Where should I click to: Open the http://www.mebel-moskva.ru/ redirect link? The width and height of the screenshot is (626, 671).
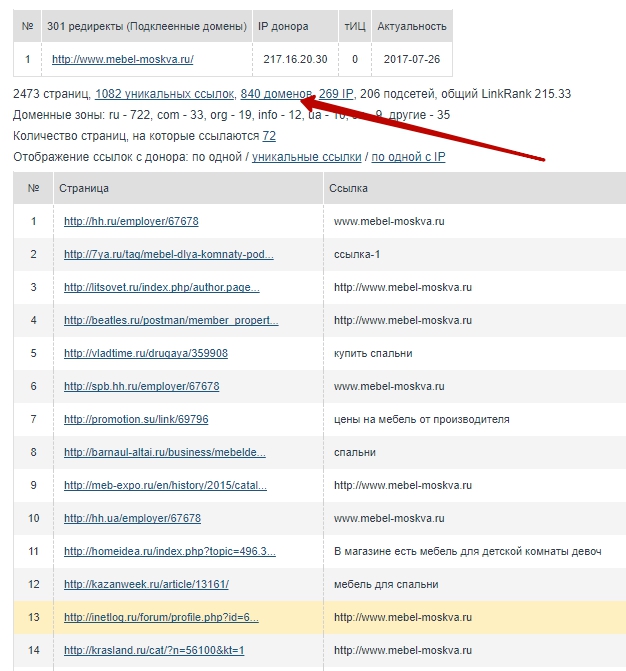(122, 59)
